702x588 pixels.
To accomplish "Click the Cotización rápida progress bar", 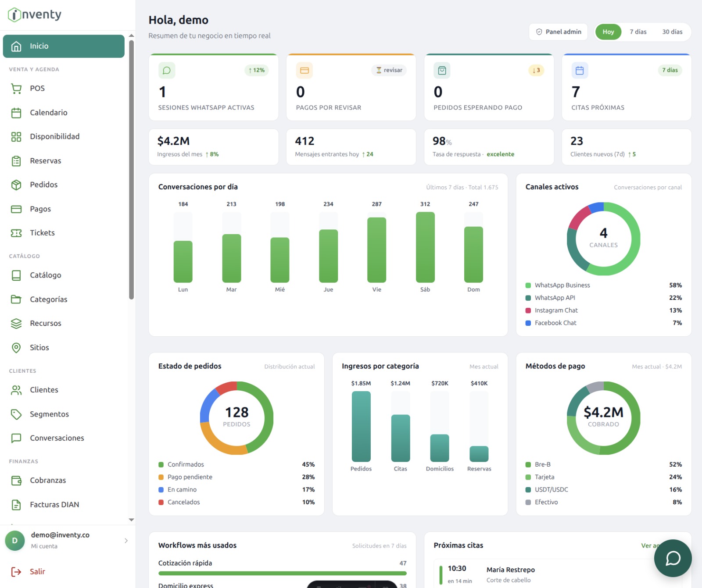I will click(283, 573).
